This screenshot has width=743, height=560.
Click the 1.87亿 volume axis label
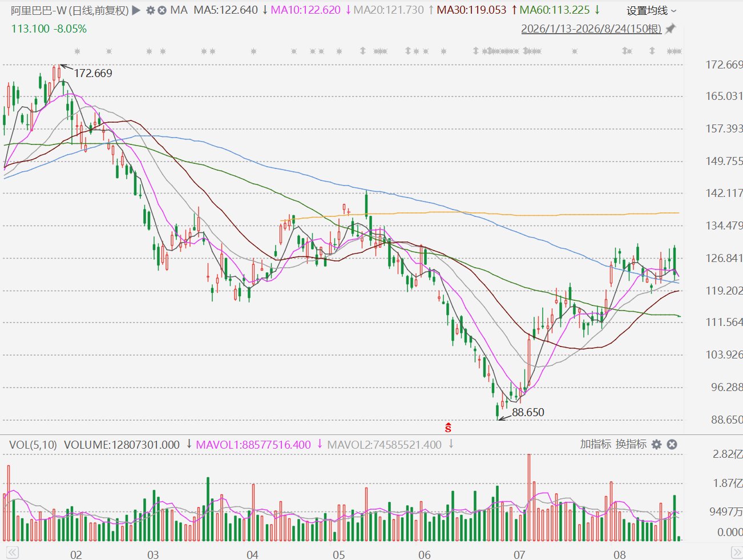coord(728,484)
